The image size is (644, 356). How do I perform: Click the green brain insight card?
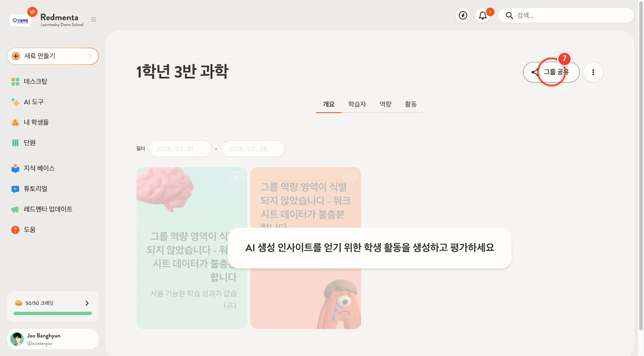[192, 248]
